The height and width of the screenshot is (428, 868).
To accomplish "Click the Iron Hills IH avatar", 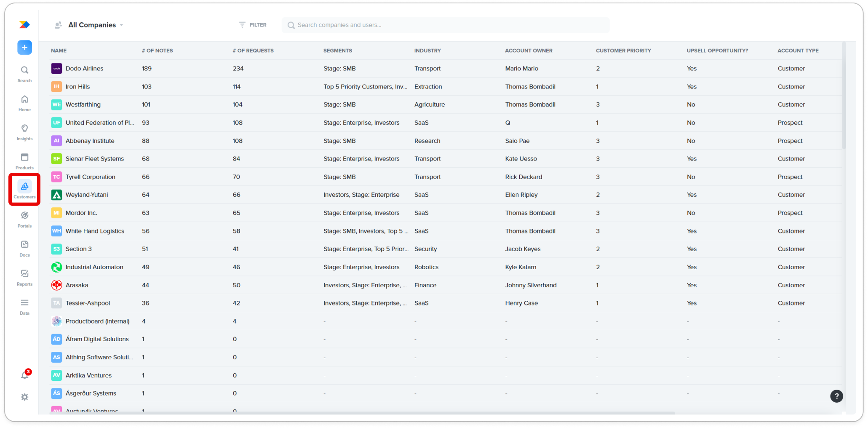I will [x=56, y=87].
